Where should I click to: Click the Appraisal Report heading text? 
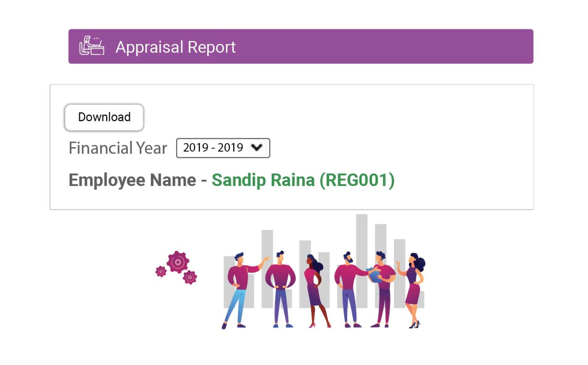(x=176, y=47)
